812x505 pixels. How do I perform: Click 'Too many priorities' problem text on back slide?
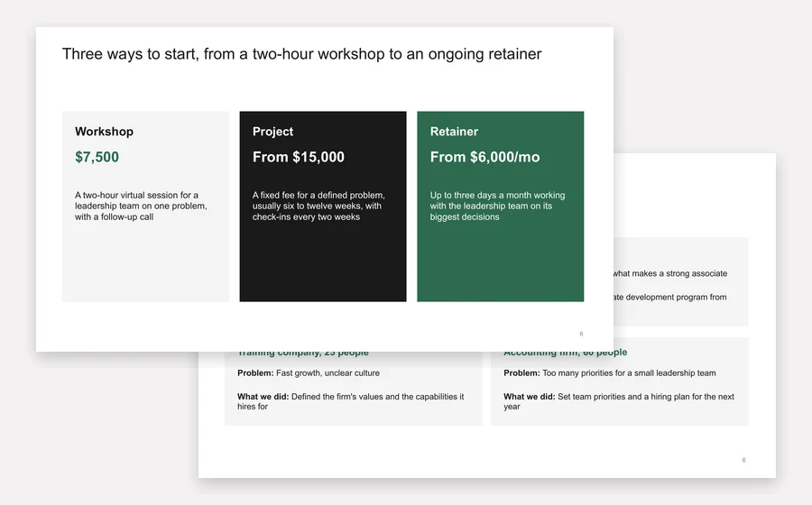[610, 373]
